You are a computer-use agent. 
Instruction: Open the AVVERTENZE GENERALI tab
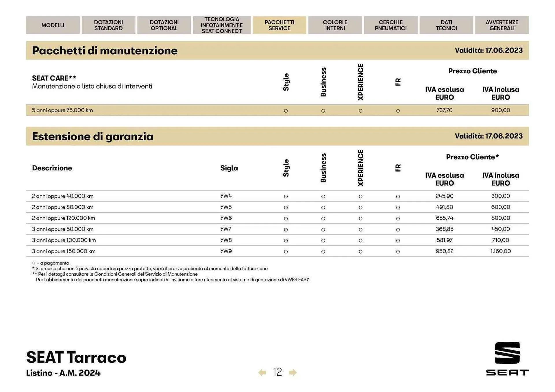coord(502,25)
